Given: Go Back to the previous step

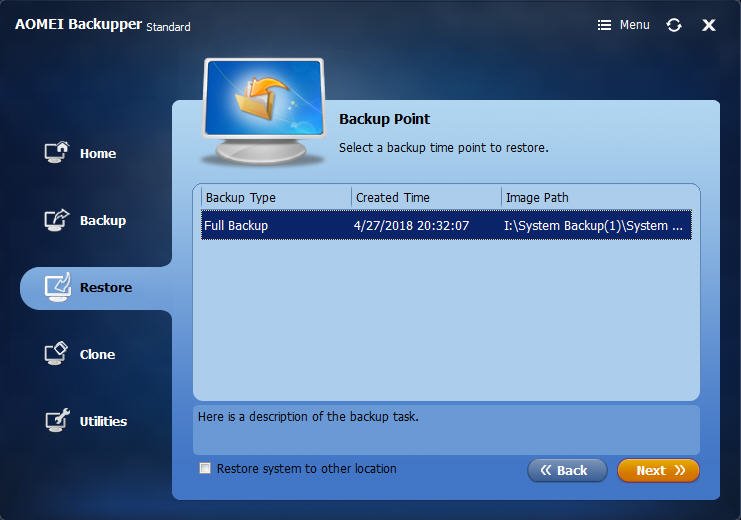Looking at the screenshot, I should pos(567,470).
